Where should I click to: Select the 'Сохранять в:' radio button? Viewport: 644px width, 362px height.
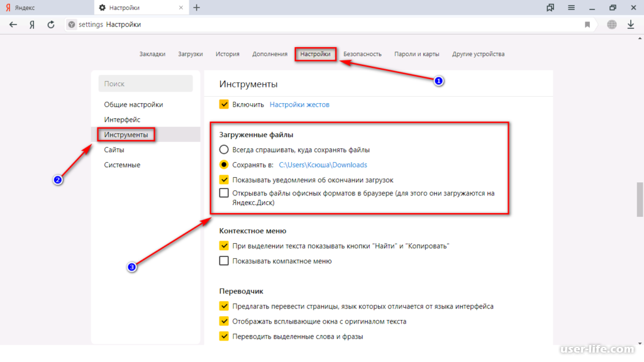pyautogui.click(x=224, y=165)
